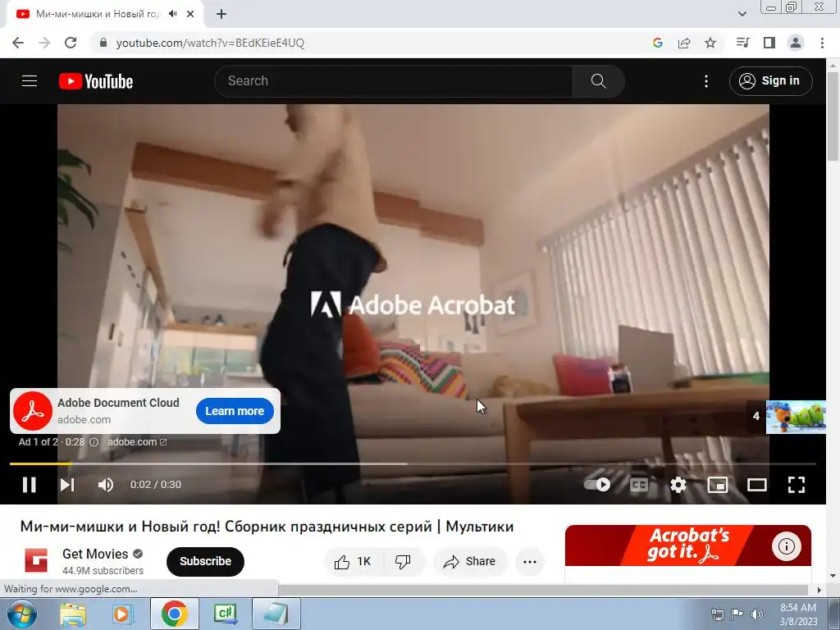Reload the page icon

(x=71, y=43)
